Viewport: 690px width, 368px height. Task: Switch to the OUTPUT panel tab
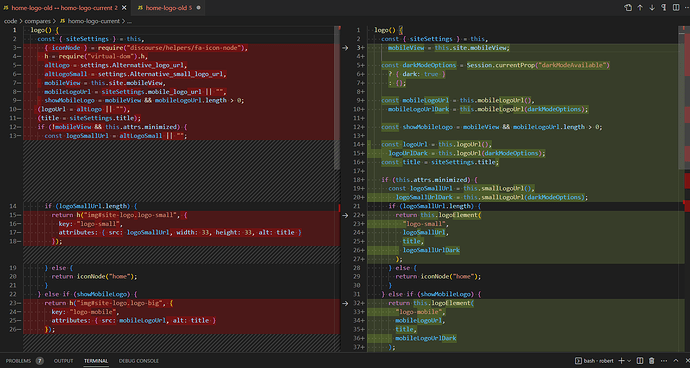click(63, 361)
